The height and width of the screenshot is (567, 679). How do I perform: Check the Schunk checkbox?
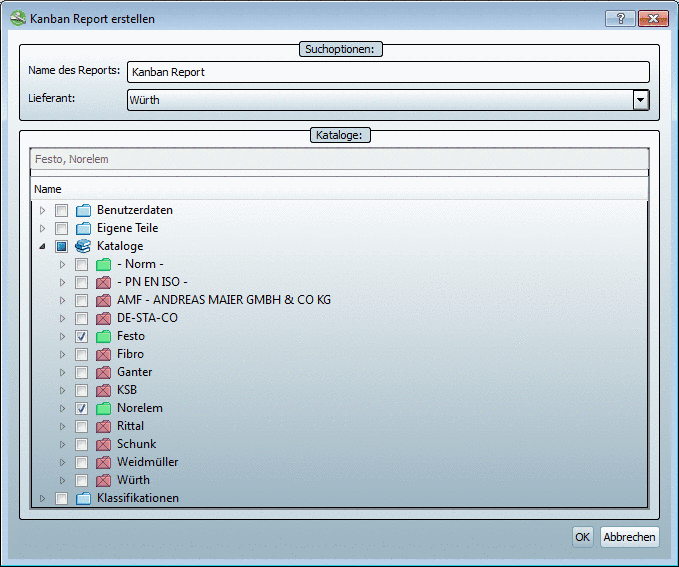click(x=81, y=444)
